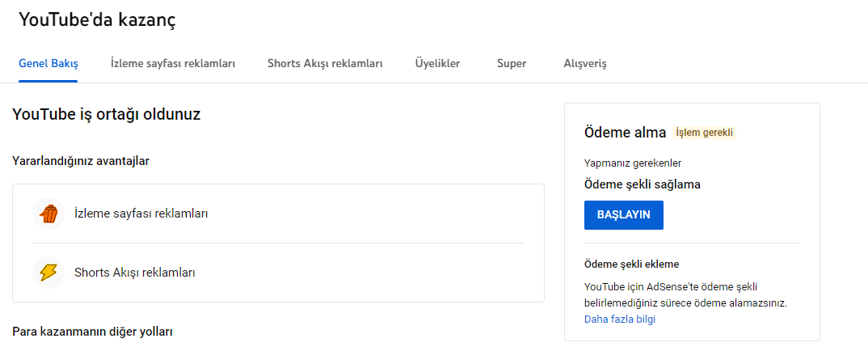Click the Ödeme şekli sağlama text
The height and width of the screenshot is (347, 868).
point(643,184)
